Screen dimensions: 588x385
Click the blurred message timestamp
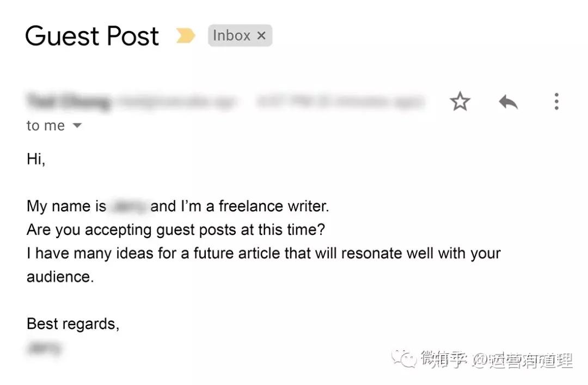click(340, 101)
